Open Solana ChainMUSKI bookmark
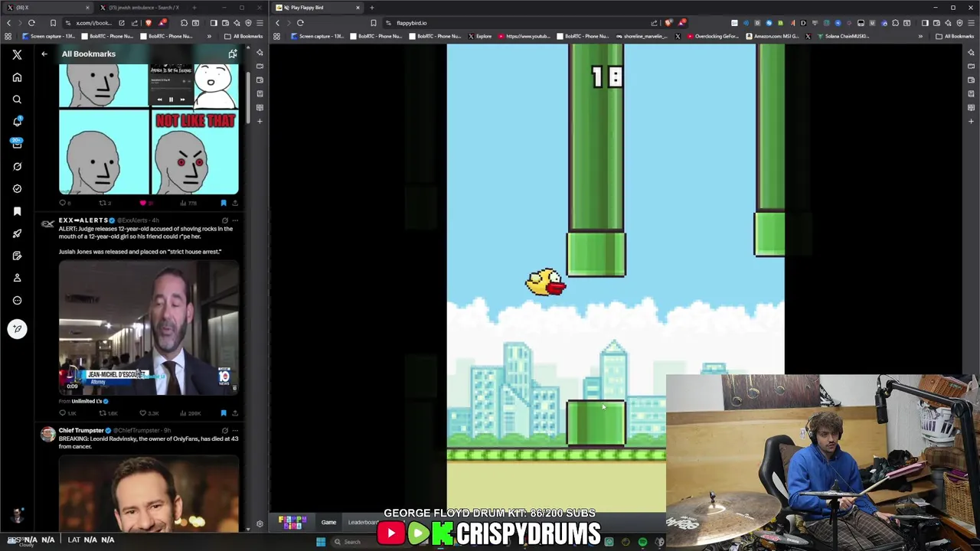980x551 pixels. 841,36
